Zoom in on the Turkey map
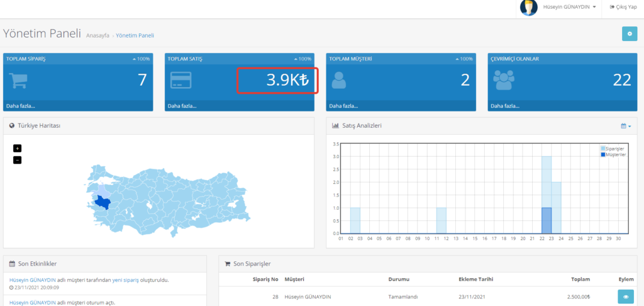The height and width of the screenshot is (306, 644). (17, 149)
